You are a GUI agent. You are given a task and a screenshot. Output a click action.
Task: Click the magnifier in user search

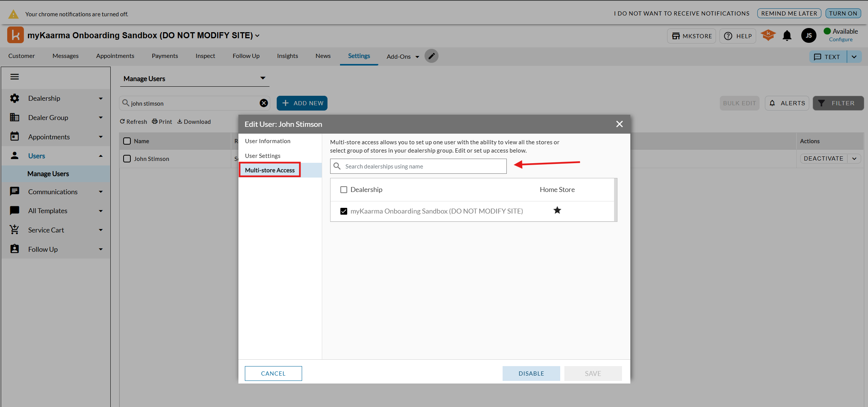coord(125,103)
